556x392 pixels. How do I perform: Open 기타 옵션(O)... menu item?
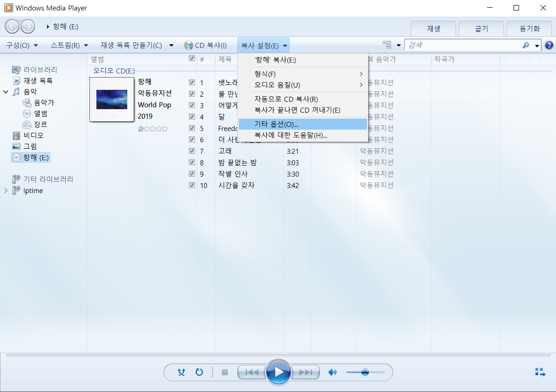(x=303, y=124)
